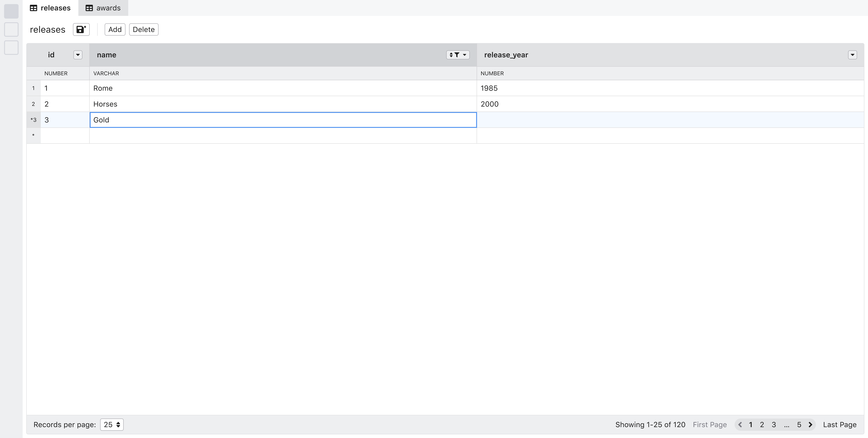Click the First Page link
Viewport: 868px width, 438px height.
click(x=710, y=425)
